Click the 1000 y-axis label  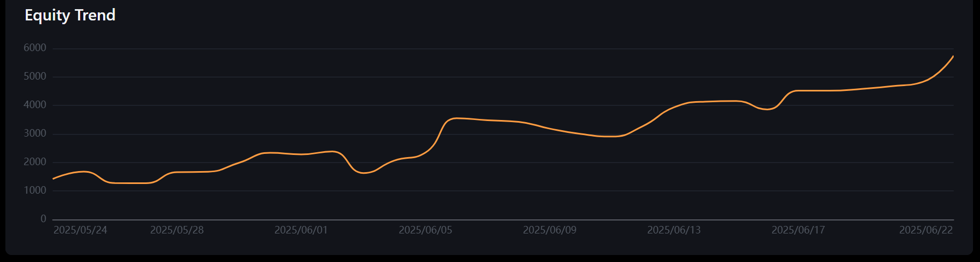[x=35, y=190]
